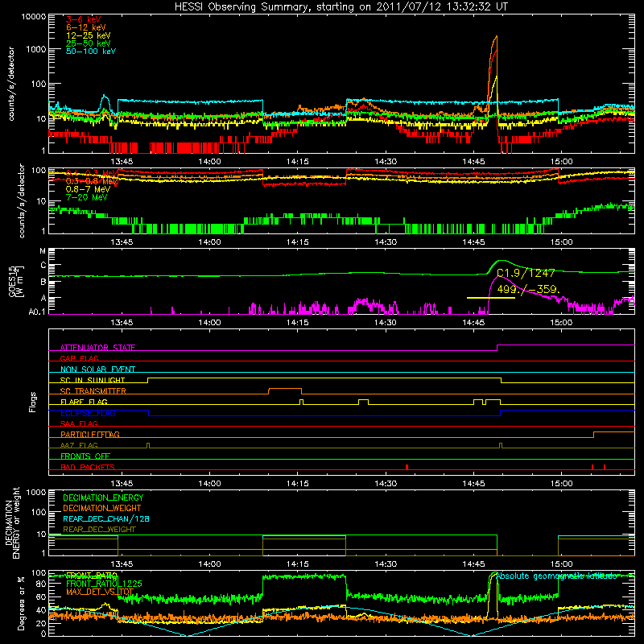Click the SC_TRANSMITTER flag label
Screen dimensions: 644x644
click(93, 391)
